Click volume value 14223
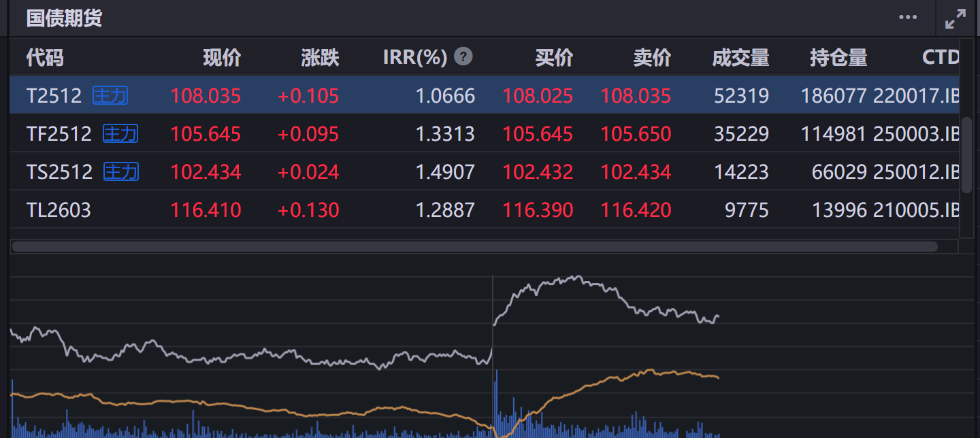This screenshot has height=438, width=980. (x=742, y=171)
